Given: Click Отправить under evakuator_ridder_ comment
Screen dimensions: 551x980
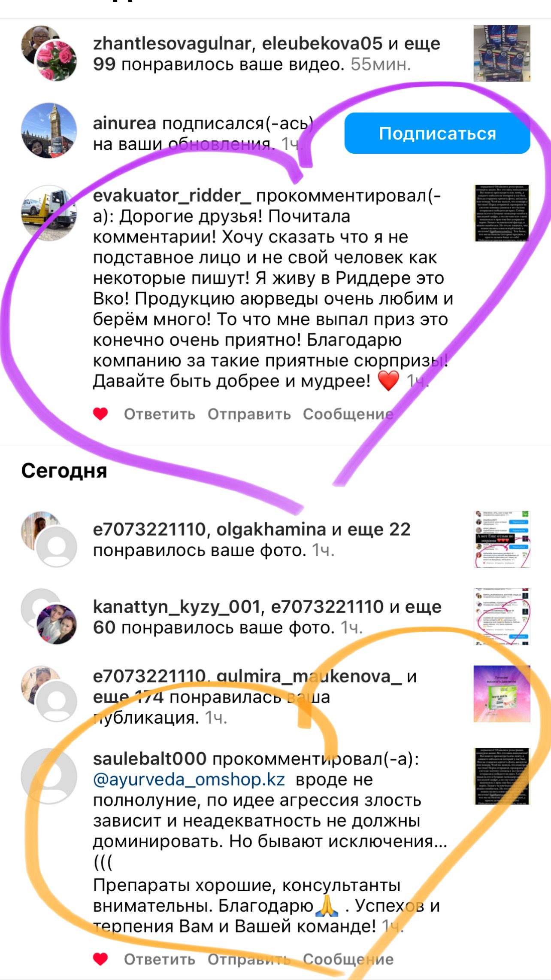Looking at the screenshot, I should coord(249,414).
